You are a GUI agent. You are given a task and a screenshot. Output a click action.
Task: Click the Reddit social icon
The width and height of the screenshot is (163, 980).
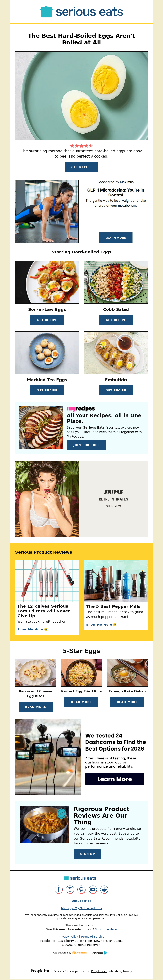[x=104, y=889]
